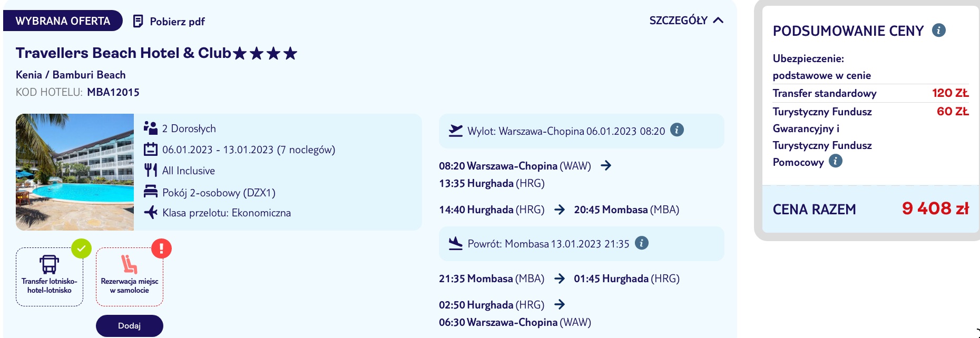The width and height of the screenshot is (980, 338).
Task: Click the landing plane icon at Powrót
Action: tap(455, 243)
